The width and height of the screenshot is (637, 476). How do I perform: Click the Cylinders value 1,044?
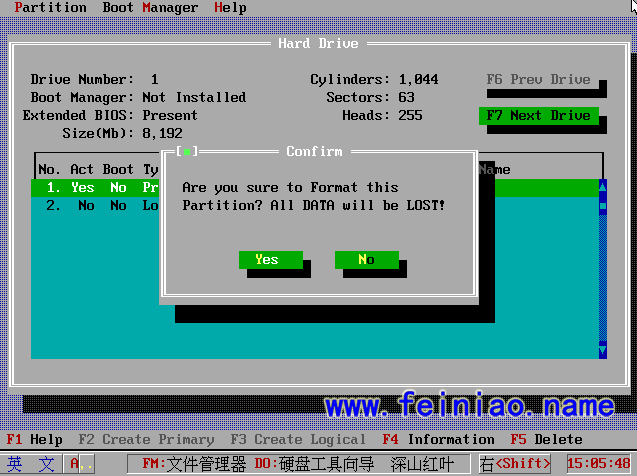418,80
